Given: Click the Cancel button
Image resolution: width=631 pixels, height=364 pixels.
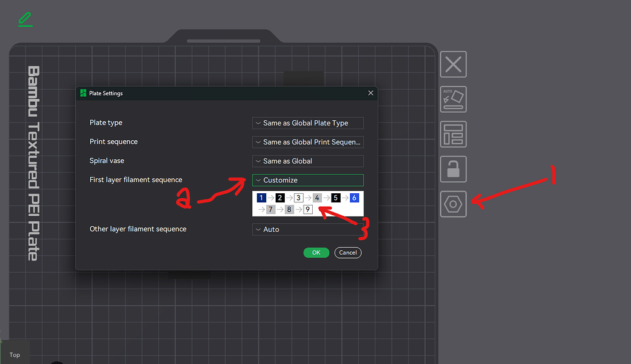Looking at the screenshot, I should pos(348,252).
